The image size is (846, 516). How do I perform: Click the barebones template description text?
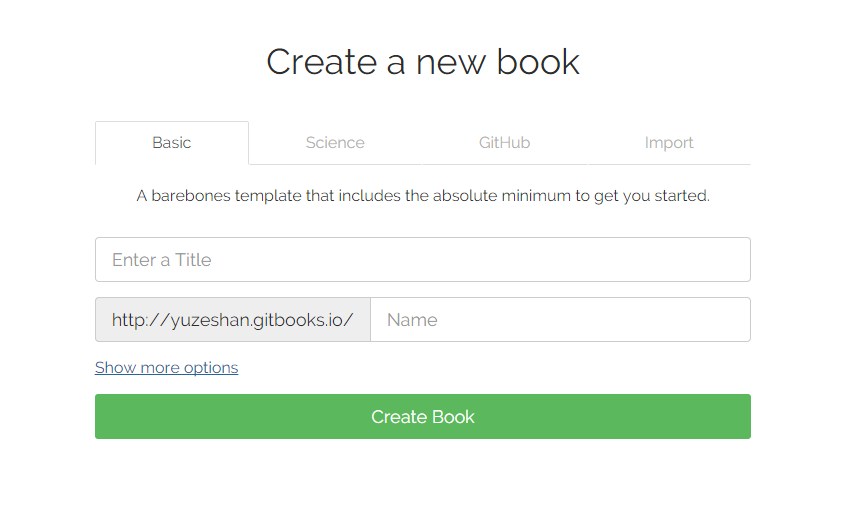pos(423,196)
